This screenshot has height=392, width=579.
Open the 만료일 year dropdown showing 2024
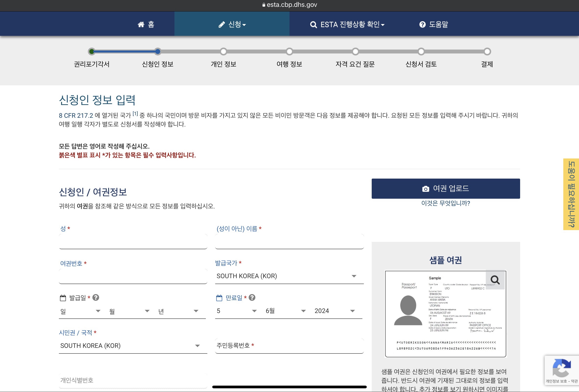[x=335, y=311]
